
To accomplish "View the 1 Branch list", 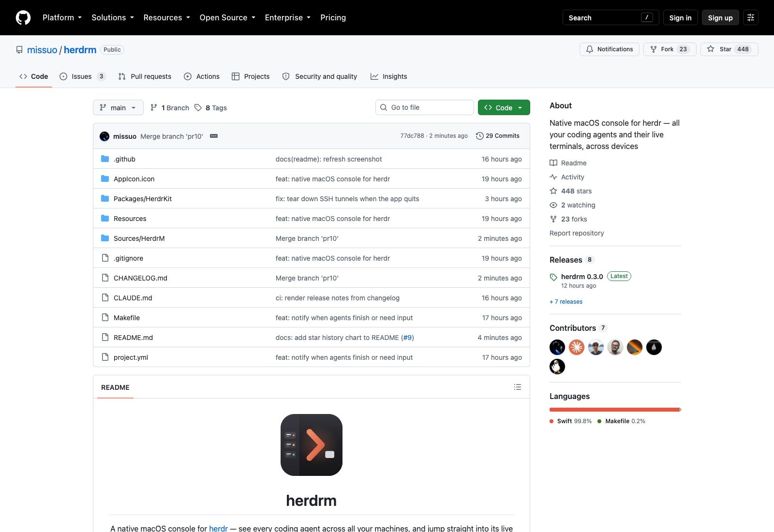I will point(170,108).
